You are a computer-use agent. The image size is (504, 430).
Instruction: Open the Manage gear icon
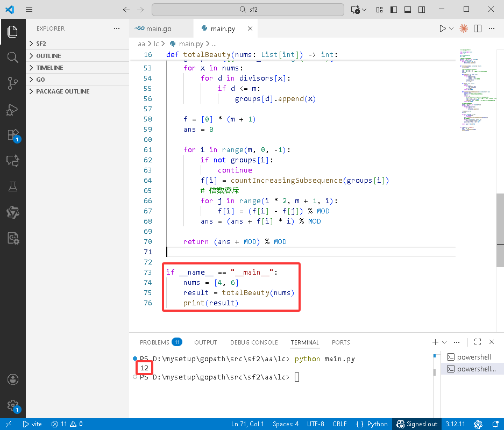tap(13, 405)
